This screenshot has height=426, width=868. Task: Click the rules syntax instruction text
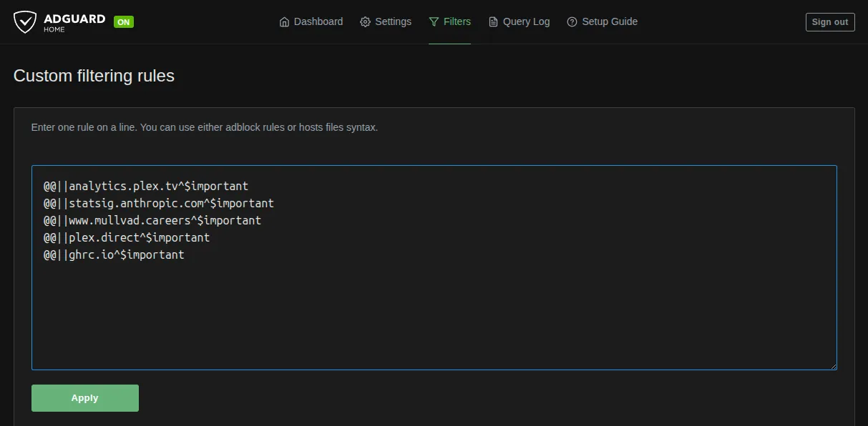coord(205,127)
